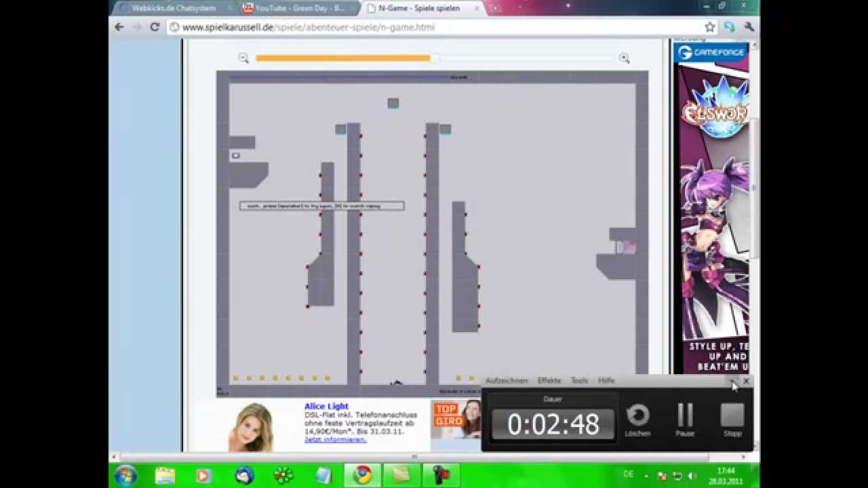The width and height of the screenshot is (868, 488).
Task: Click the 0:02:48 duration display
Action: [x=553, y=424]
